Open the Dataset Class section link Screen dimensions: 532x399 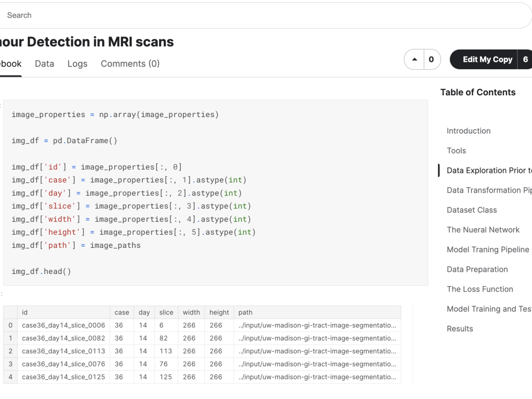coord(471,210)
